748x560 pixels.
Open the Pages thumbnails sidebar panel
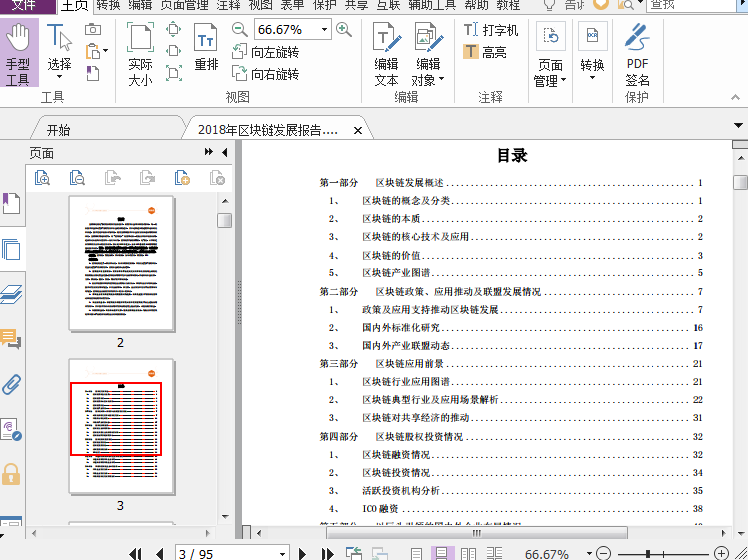click(x=11, y=249)
